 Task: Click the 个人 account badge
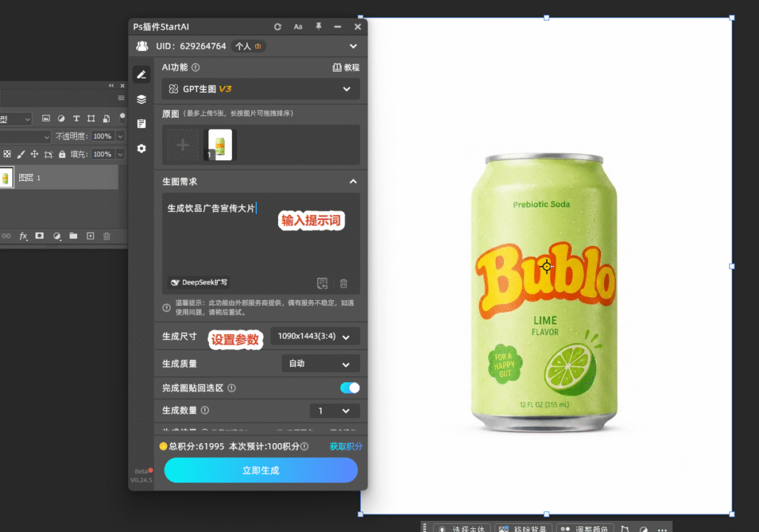(x=248, y=47)
